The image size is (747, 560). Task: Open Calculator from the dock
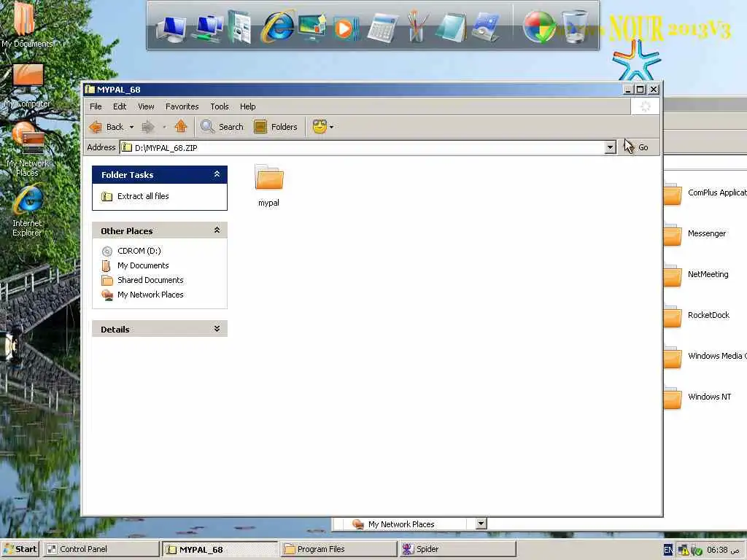(x=382, y=28)
